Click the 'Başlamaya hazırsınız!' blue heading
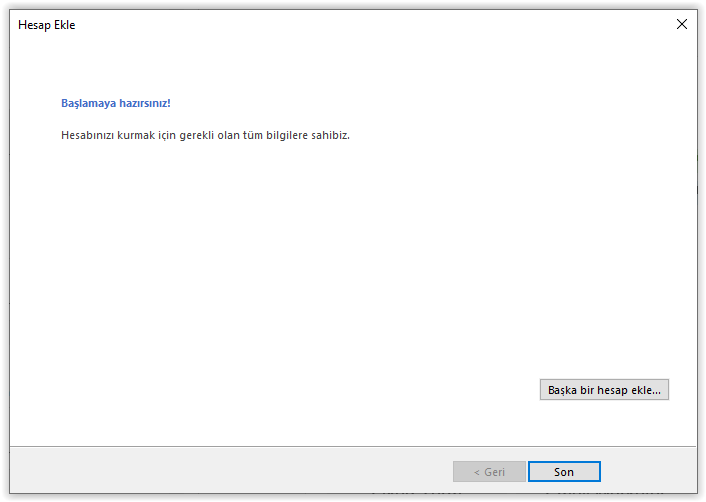 [x=116, y=103]
